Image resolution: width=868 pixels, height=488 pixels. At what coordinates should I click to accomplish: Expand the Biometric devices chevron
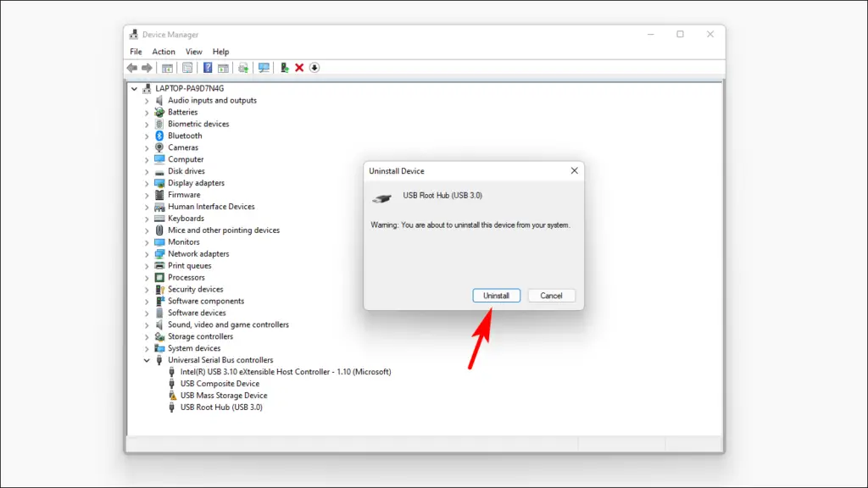click(x=147, y=124)
